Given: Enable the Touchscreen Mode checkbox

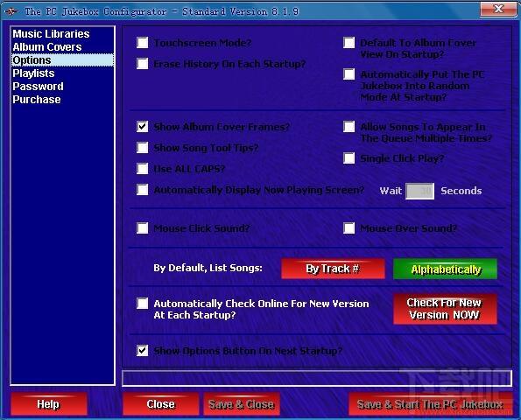Looking at the screenshot, I should [x=143, y=43].
